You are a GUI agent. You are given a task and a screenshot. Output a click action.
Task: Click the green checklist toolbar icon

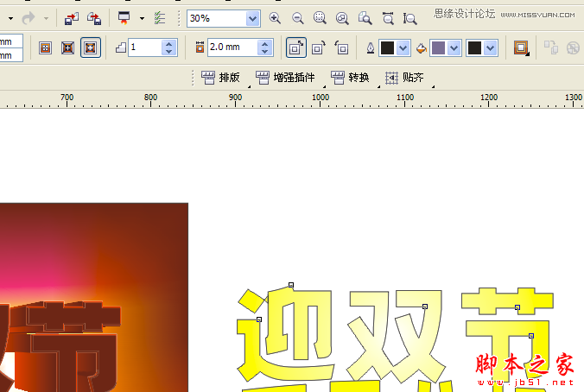pyautogui.click(x=160, y=18)
